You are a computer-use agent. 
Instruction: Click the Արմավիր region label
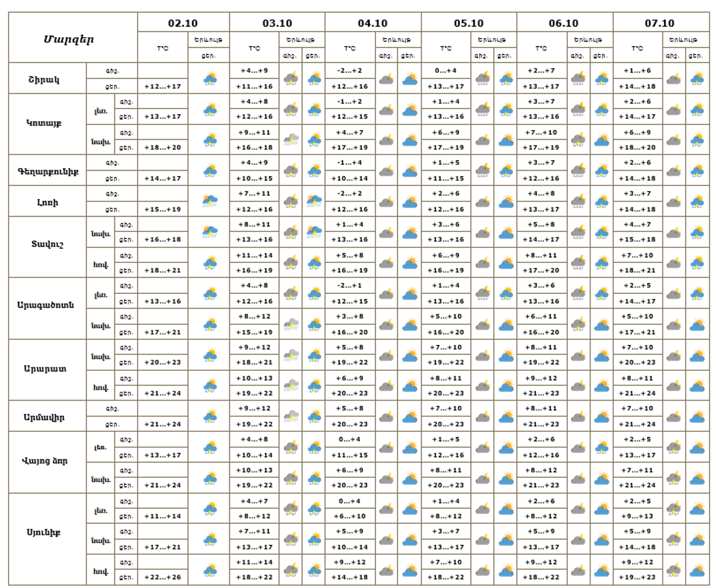44,417
